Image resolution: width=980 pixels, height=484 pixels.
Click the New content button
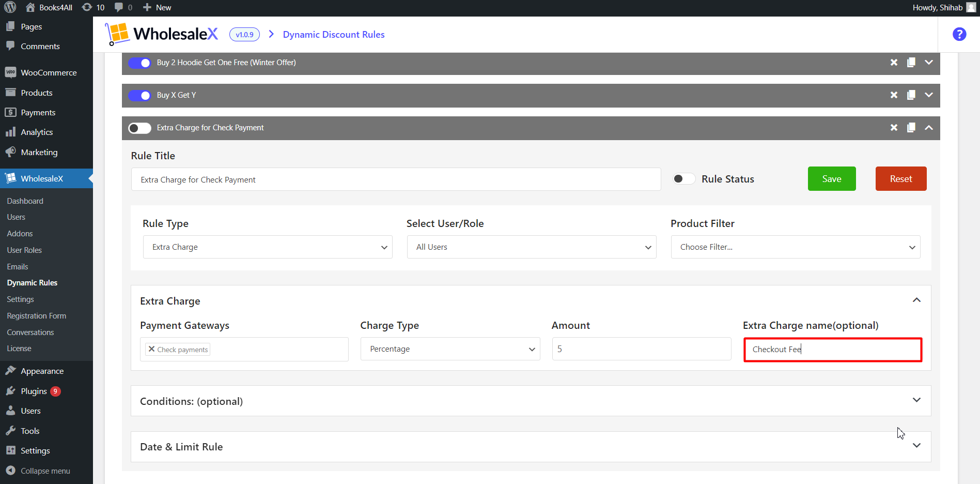[157, 7]
